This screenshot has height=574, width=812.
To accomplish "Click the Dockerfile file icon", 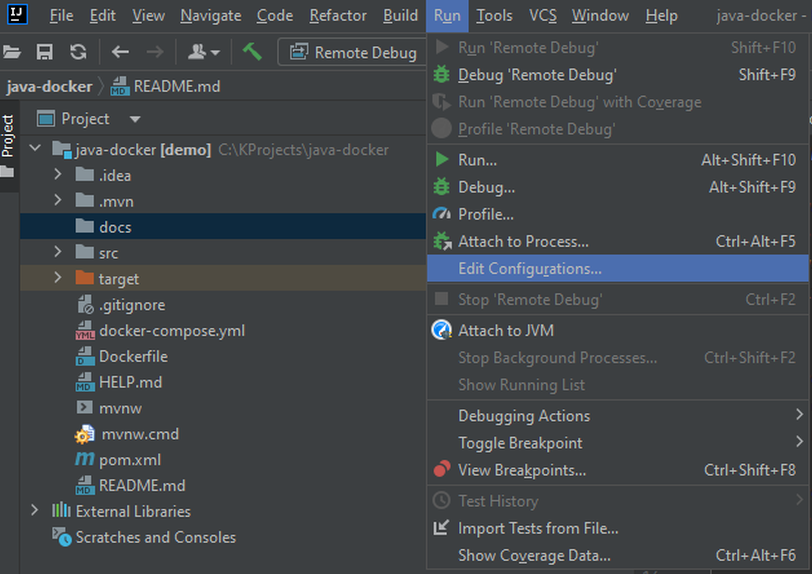I will [x=85, y=356].
